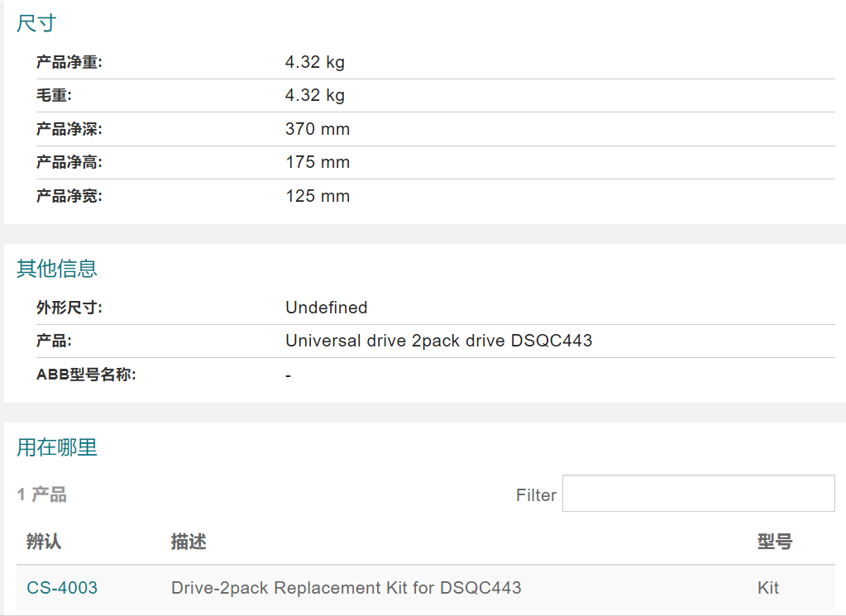Click the Kit type cell
Image resolution: width=846 pixels, height=616 pixels.
[767, 587]
